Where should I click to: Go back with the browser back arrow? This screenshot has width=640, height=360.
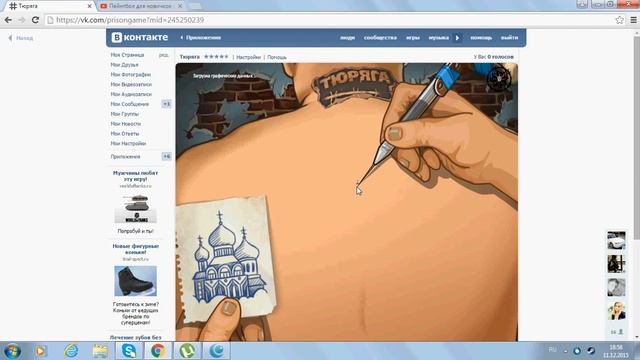click(x=8, y=20)
